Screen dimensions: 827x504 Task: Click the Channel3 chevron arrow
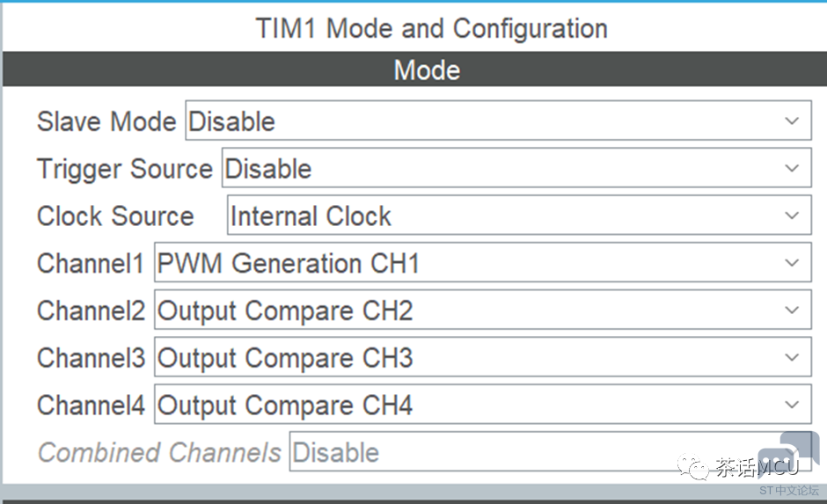point(792,357)
